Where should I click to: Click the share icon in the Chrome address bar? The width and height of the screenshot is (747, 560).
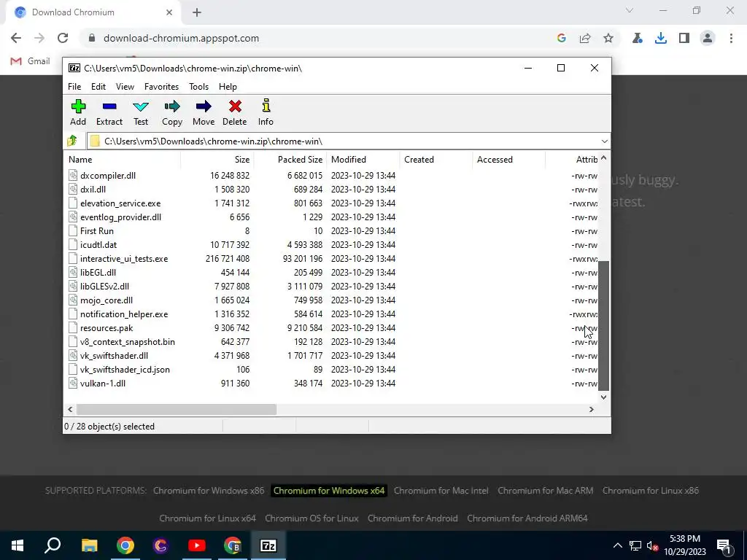[x=585, y=38]
